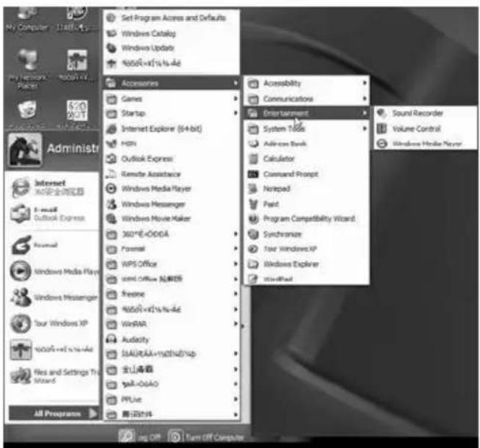Click the Accessories folder arrow
This screenshot has width=480, height=448.
[236, 83]
